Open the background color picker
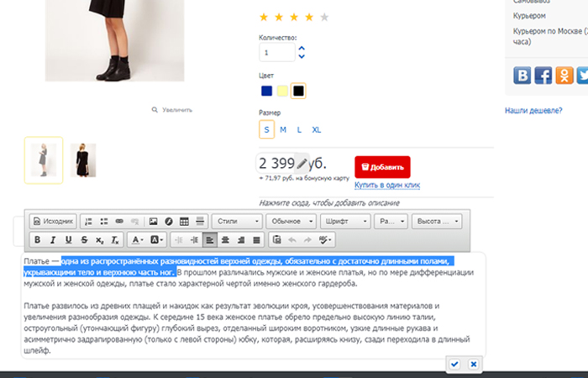This screenshot has height=378, width=588. pyautogui.click(x=156, y=240)
